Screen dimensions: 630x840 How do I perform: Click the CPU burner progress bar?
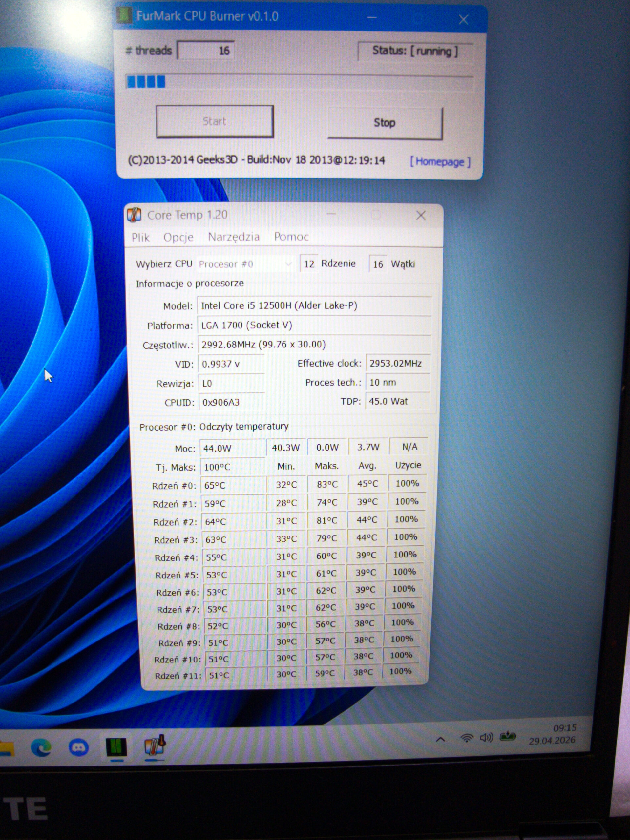(x=300, y=82)
